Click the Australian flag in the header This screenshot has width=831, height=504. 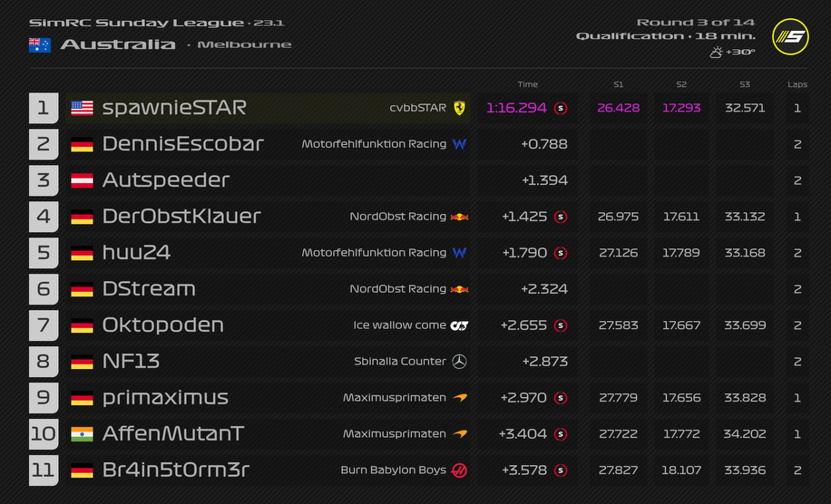39,44
